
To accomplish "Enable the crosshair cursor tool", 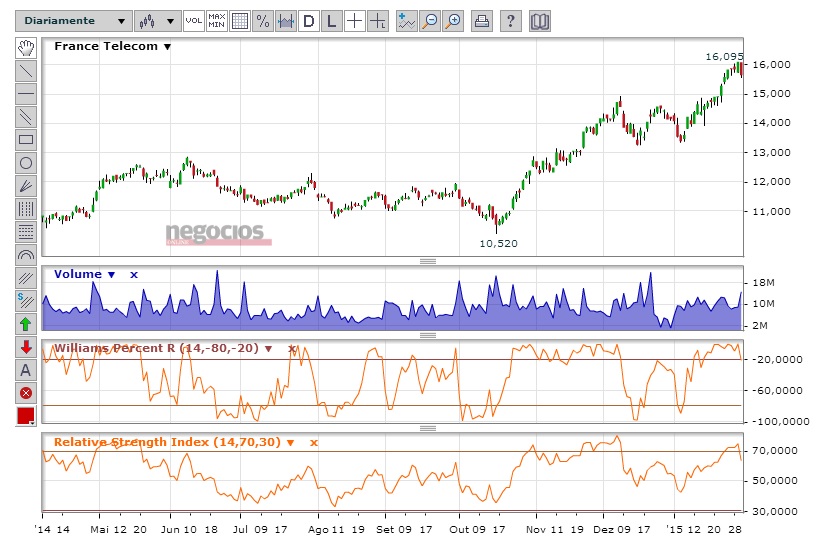I will tap(355, 21).
